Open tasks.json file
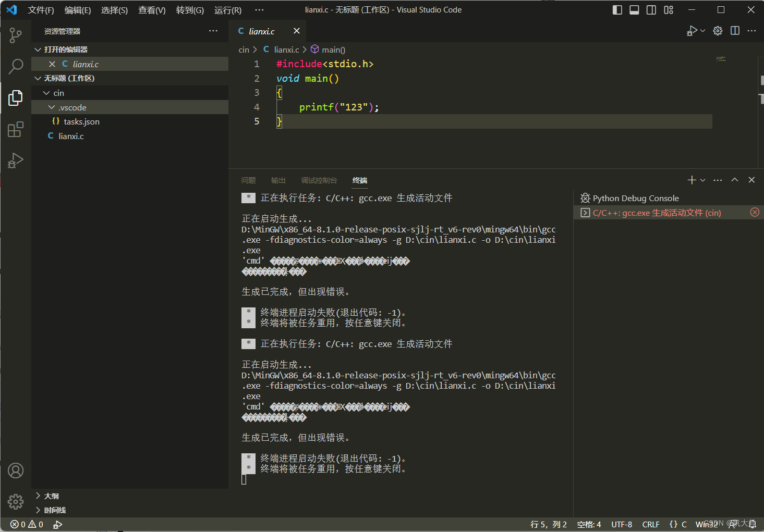Image resolution: width=764 pixels, height=532 pixels. 130,121
